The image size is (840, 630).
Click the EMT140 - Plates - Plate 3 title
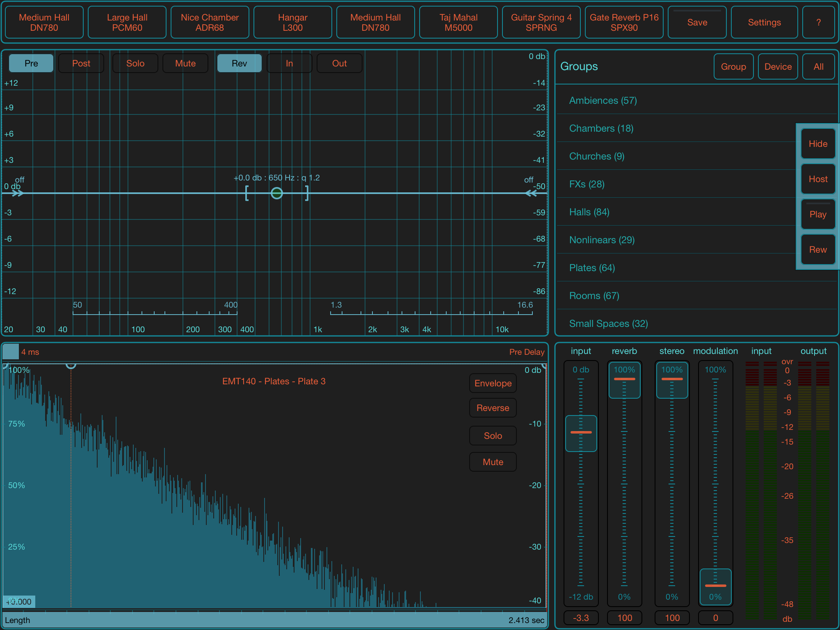(274, 381)
